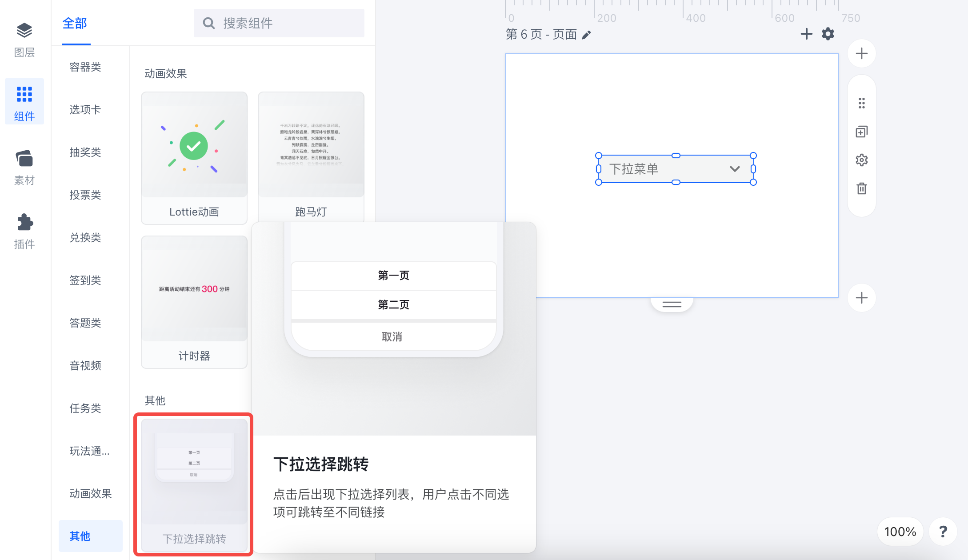This screenshot has width=968, height=560.
Task: Open the 答题类 category
Action: click(x=85, y=323)
